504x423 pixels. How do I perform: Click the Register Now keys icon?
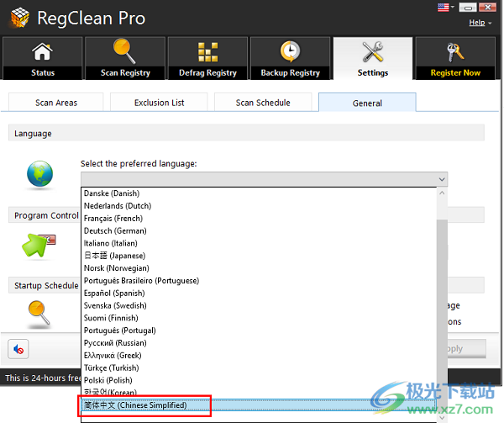click(x=455, y=52)
